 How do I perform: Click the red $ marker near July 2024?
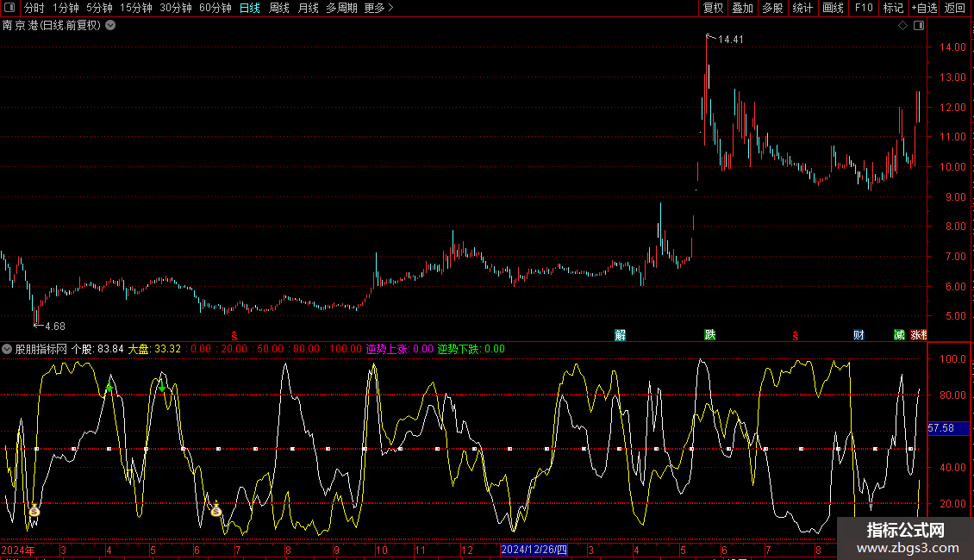click(x=234, y=336)
